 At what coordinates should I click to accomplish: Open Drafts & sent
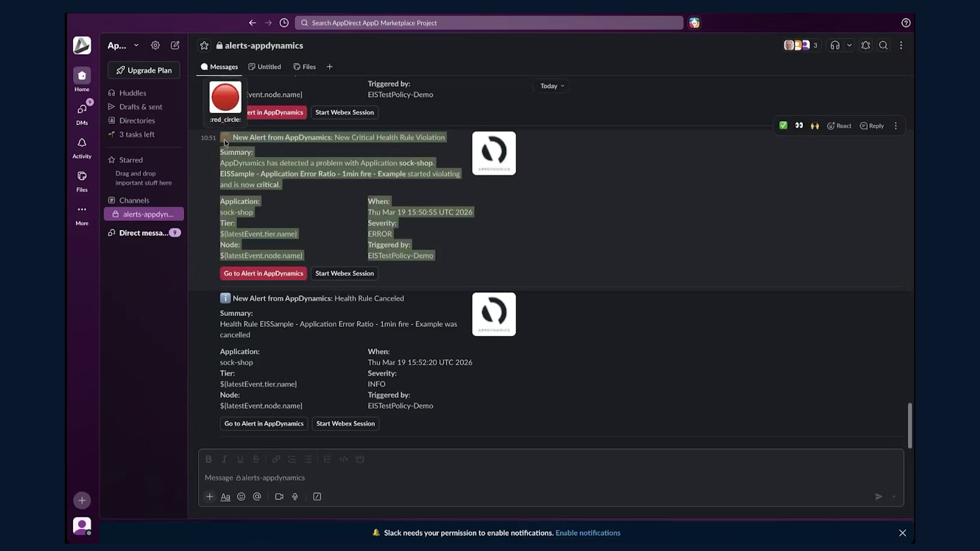click(140, 107)
